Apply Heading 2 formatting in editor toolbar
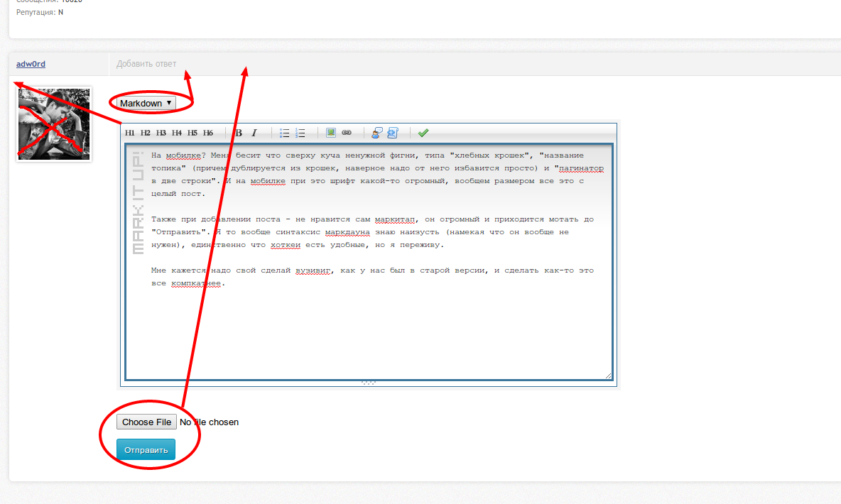Image resolution: width=841 pixels, height=504 pixels. (x=145, y=133)
